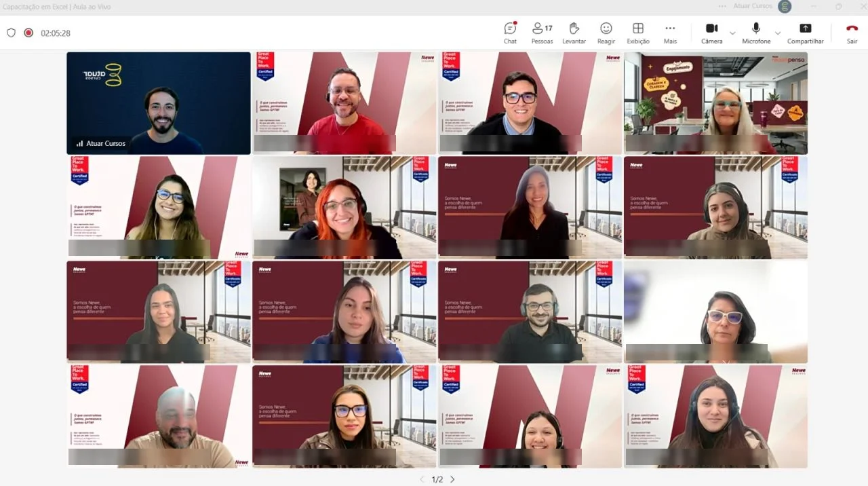Open the Chat panel
868x486 pixels.
pyautogui.click(x=510, y=33)
